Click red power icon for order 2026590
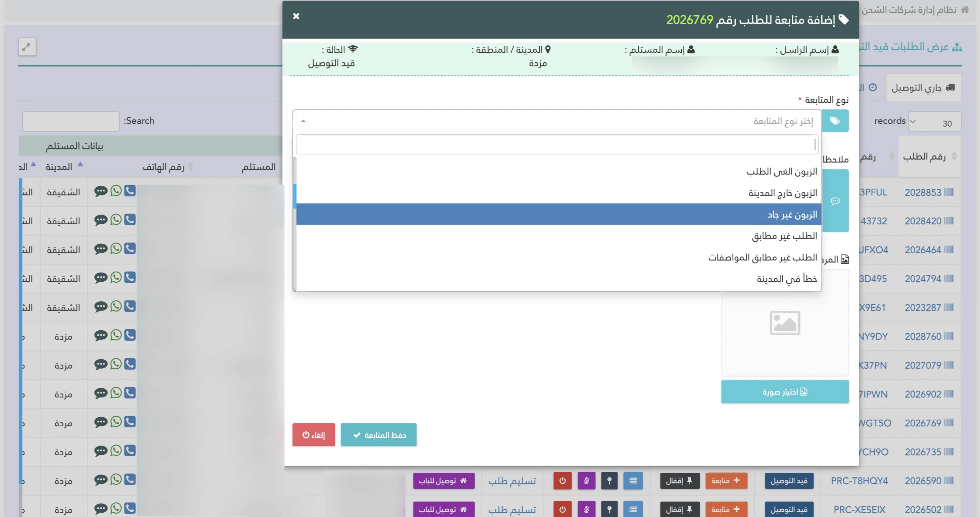Image resolution: width=980 pixels, height=517 pixels. click(x=562, y=481)
